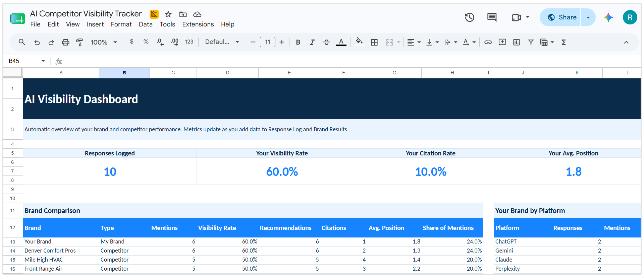Open the Gemini assistant sparkle icon
Viewport: 644px width, 278px height.
608,17
